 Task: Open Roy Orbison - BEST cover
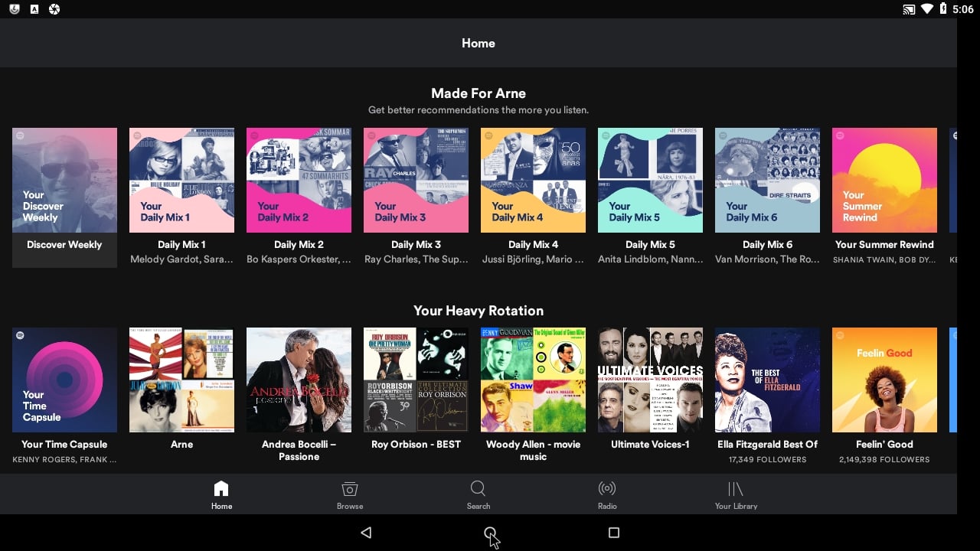click(416, 380)
